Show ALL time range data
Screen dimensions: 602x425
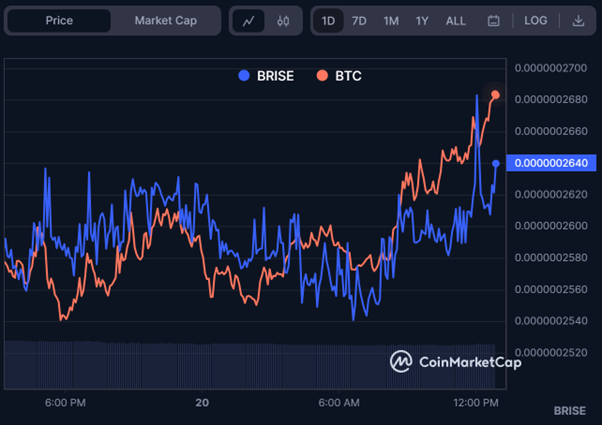(x=455, y=20)
